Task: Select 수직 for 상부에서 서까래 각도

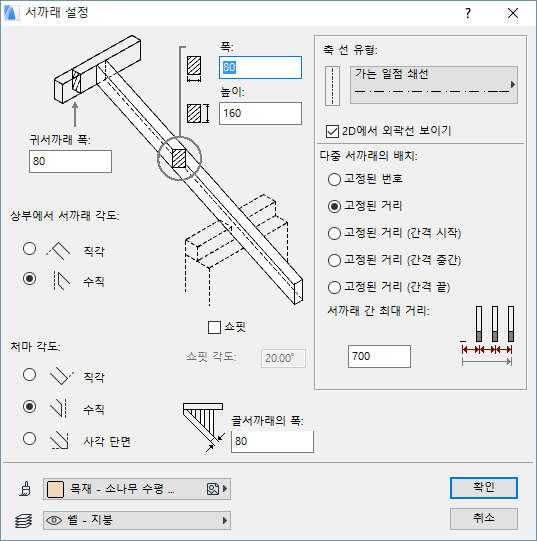Action: 29,278
